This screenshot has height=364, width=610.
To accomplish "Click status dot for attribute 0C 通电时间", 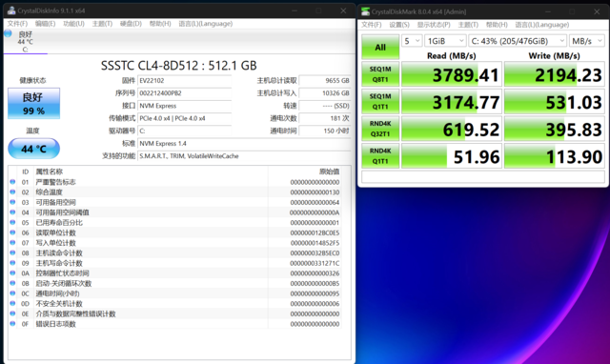I will (12, 293).
